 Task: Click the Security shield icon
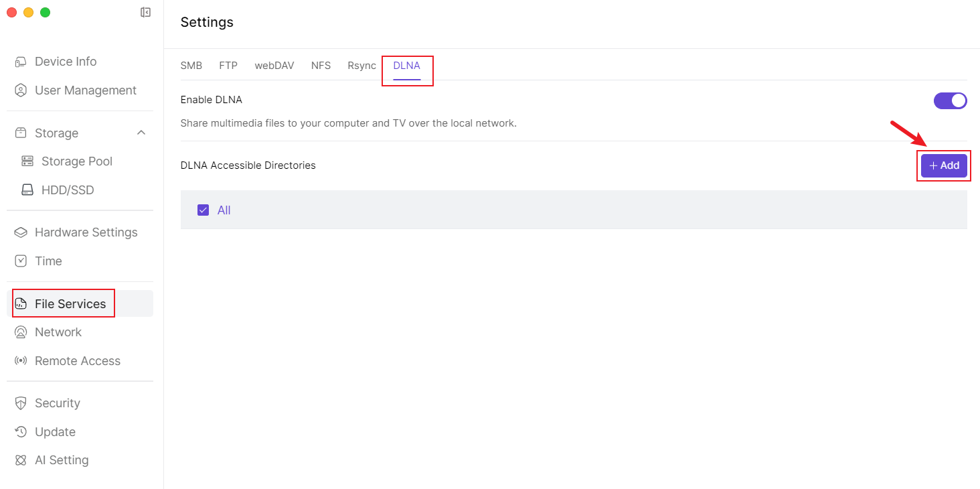click(21, 403)
